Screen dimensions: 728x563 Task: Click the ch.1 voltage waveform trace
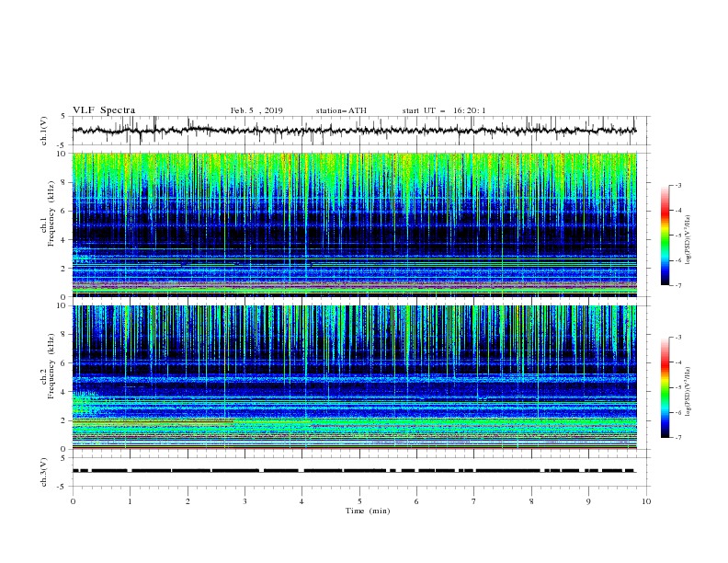[x=354, y=131]
